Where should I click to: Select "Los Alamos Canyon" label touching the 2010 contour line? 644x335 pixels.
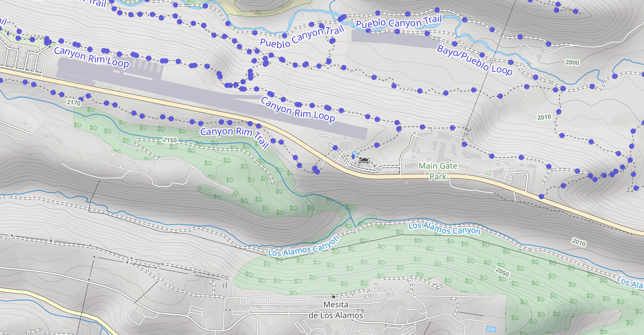(444, 228)
